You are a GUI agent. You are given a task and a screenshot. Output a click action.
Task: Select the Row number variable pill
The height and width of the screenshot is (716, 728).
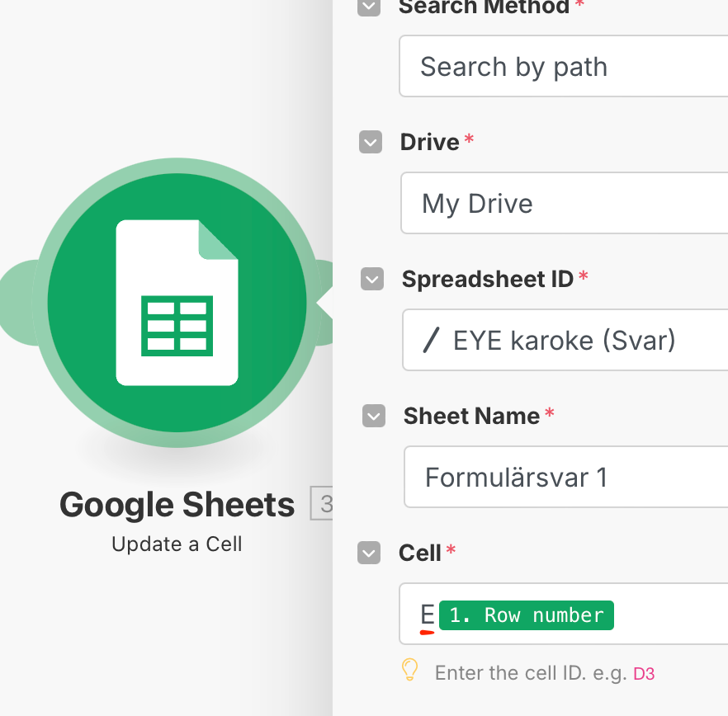coord(527,615)
